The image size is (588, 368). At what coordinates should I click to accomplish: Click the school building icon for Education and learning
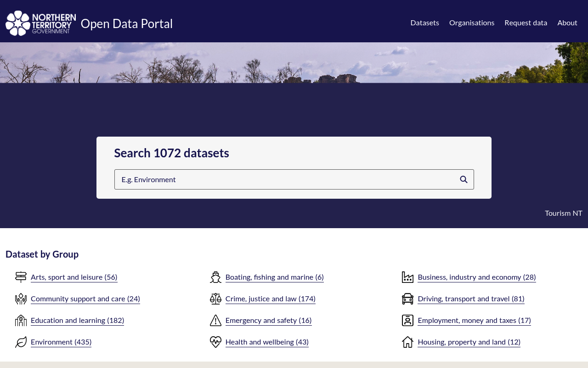coord(21,320)
